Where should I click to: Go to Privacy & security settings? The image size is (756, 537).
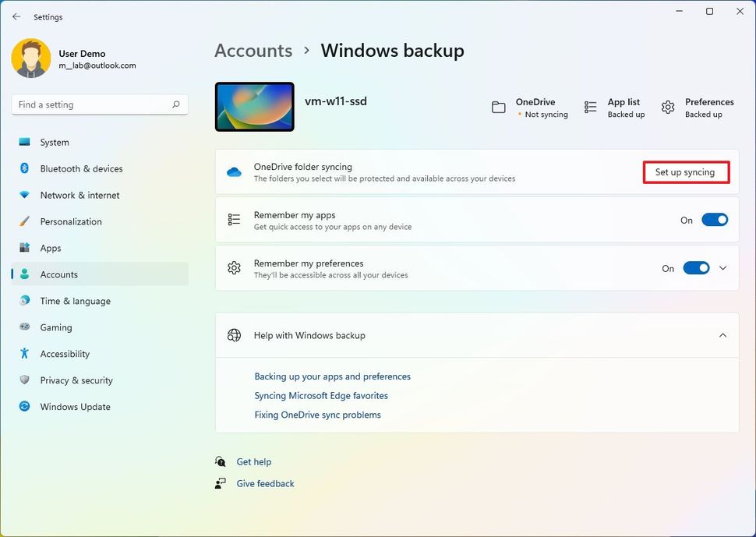coord(76,380)
